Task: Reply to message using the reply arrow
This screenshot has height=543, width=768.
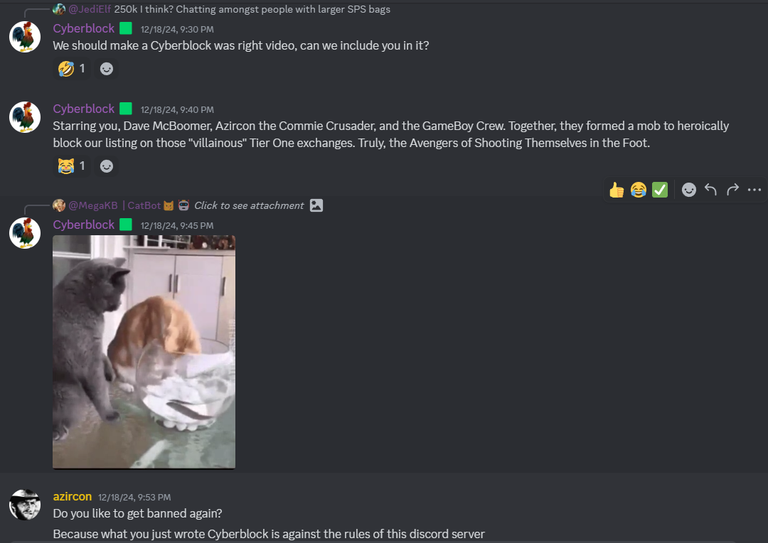Action: (x=711, y=189)
